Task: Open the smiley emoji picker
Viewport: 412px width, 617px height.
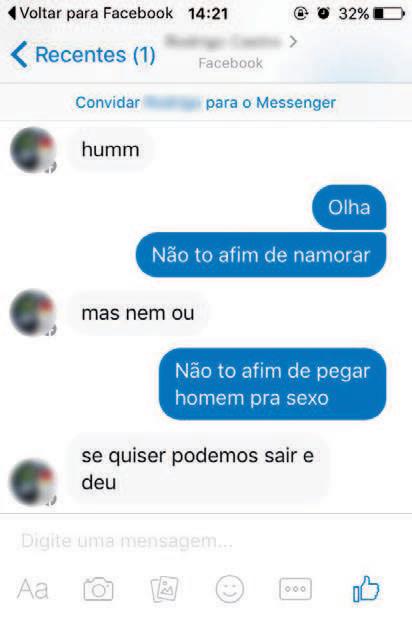Action: pyautogui.click(x=230, y=589)
